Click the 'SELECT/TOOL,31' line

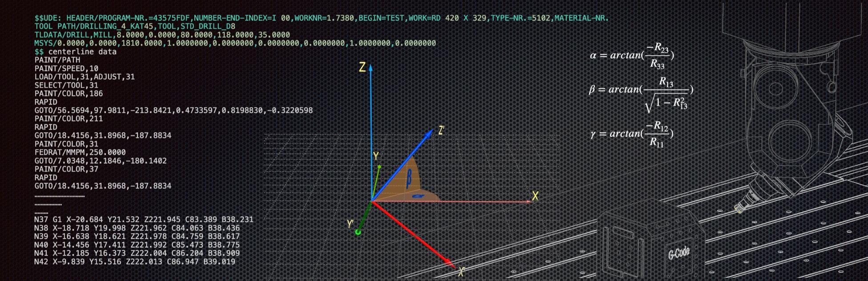pos(66,85)
